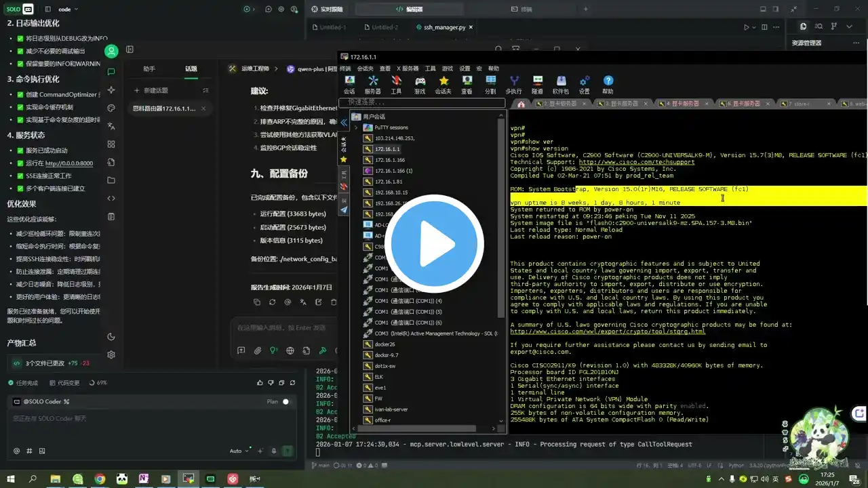The image size is (868, 488).
Task: Expand the PuTTY sessions tree node
Action: point(356,127)
